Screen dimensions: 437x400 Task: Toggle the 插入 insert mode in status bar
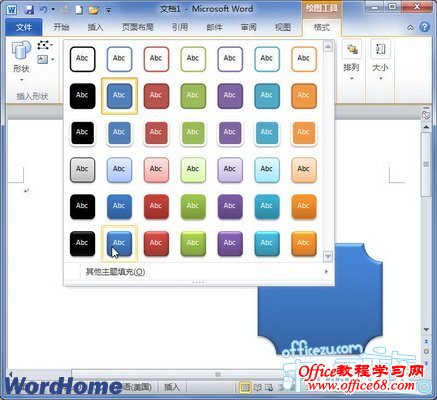coord(172,387)
